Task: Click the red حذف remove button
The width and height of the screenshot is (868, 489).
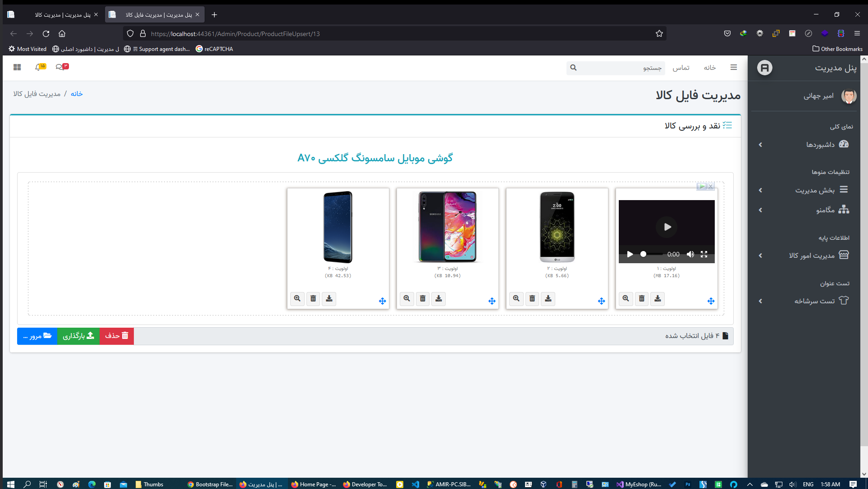Action: click(x=117, y=336)
